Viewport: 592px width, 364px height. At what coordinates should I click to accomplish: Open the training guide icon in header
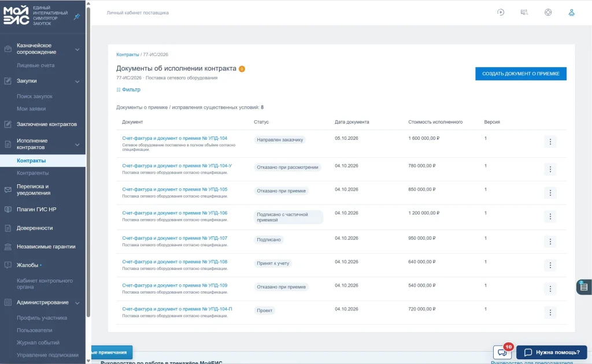coord(524,13)
